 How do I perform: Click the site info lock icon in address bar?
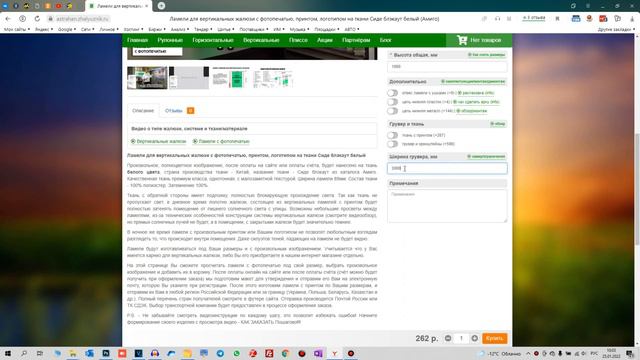click(x=51, y=19)
